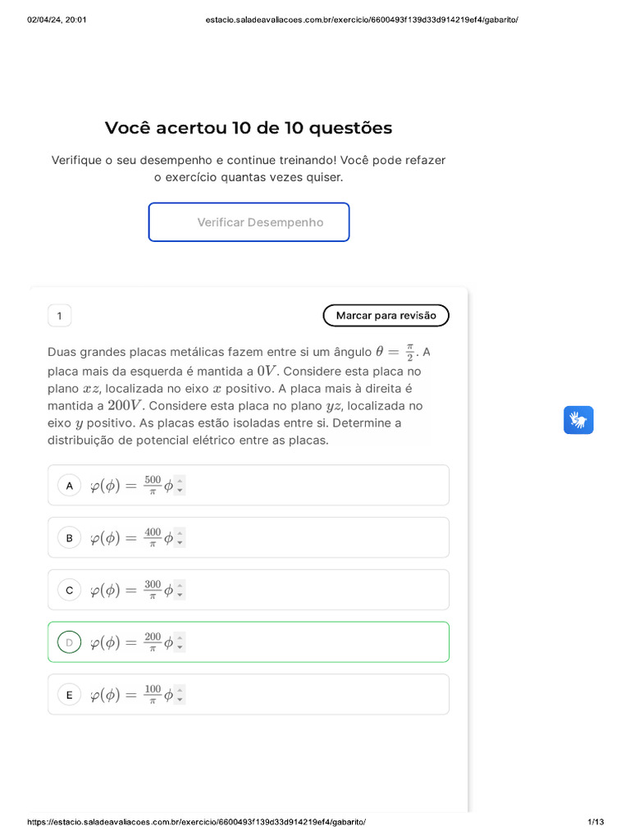Click the question number 1 badge
This screenshot has height=840, width=630.
[59, 316]
